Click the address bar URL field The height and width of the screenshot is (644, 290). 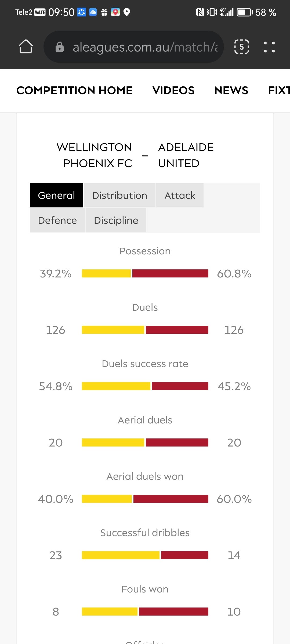click(x=145, y=47)
